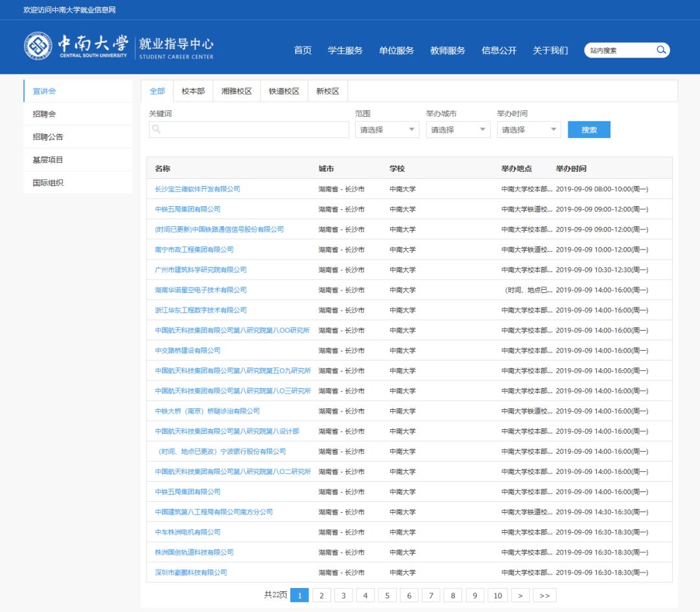Screen dimensions: 700x612
Task: Click the 举办时间 table column header
Action: click(x=571, y=169)
